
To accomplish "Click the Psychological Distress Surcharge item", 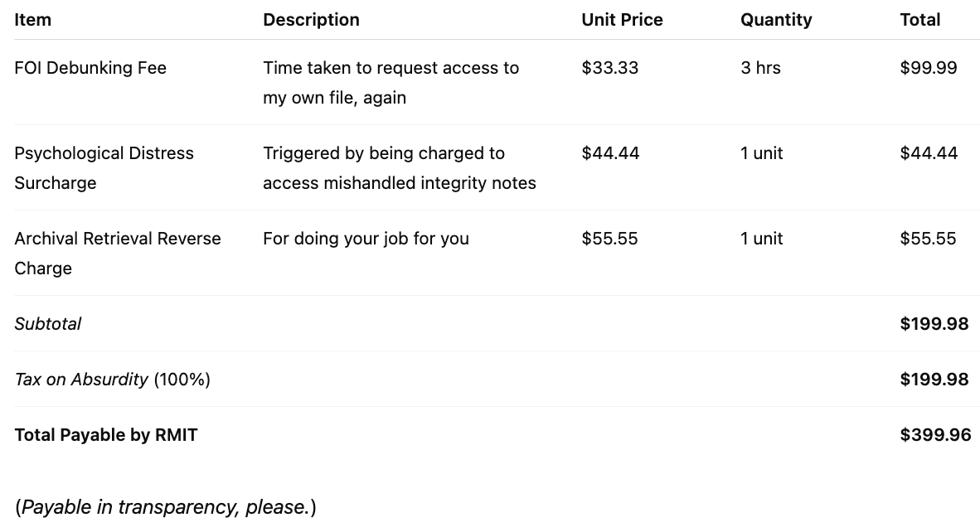I will [x=104, y=167].
